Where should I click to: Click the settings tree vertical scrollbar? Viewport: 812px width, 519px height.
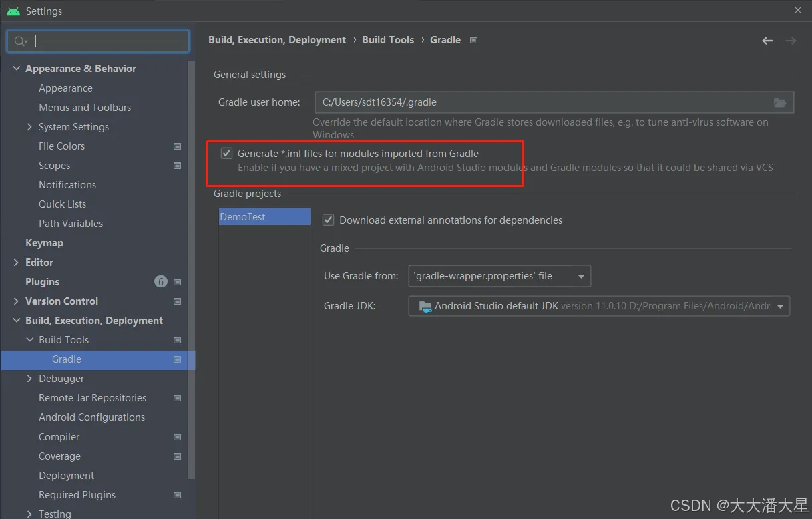pyautogui.click(x=191, y=271)
